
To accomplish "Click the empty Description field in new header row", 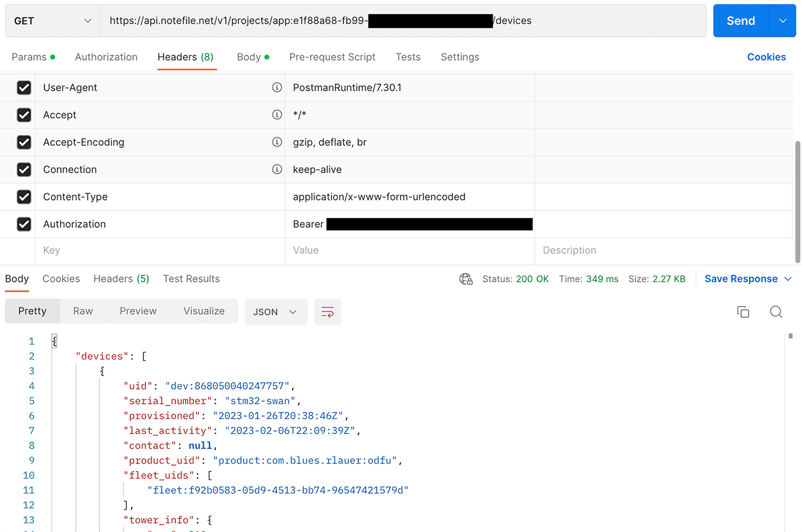I will coord(663,251).
